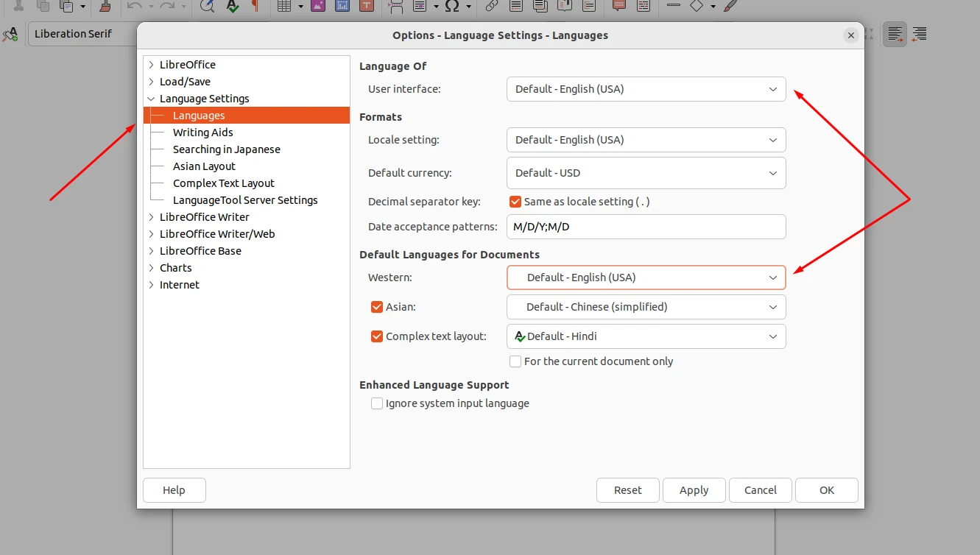Click the Insert Field icon

[420, 6]
